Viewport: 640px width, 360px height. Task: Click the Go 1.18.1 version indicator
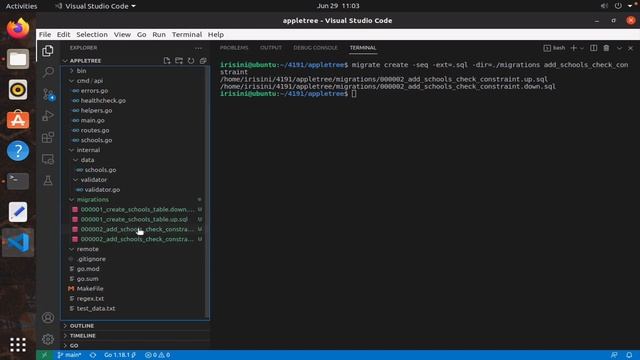120,355
